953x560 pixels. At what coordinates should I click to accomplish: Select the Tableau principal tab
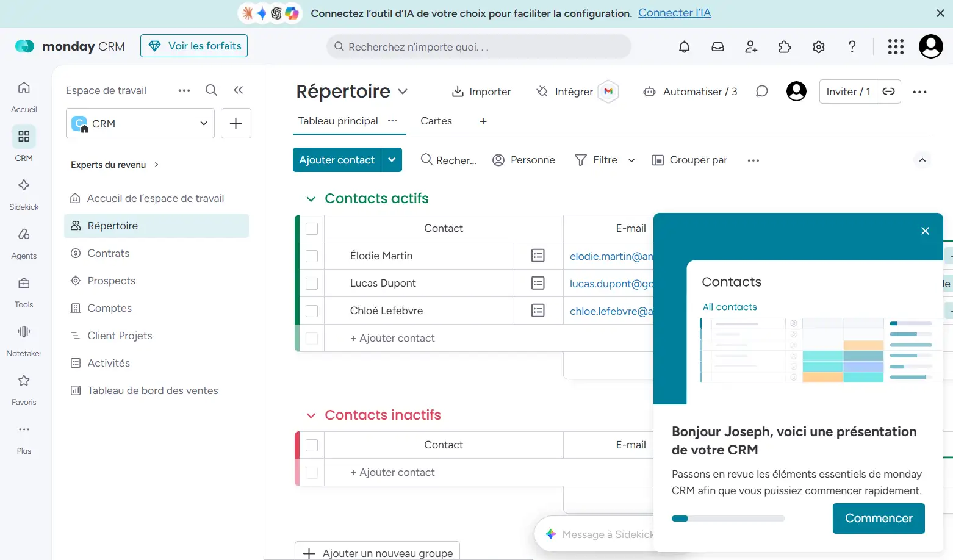click(338, 121)
